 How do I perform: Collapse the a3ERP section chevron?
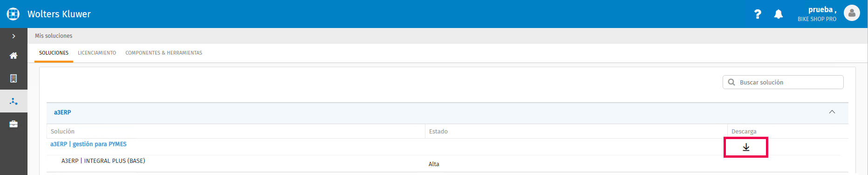(x=832, y=112)
